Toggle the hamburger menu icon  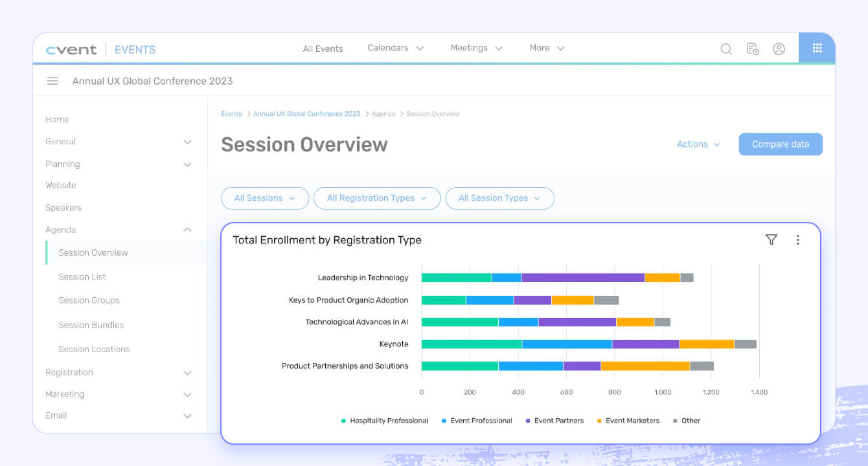click(x=52, y=81)
